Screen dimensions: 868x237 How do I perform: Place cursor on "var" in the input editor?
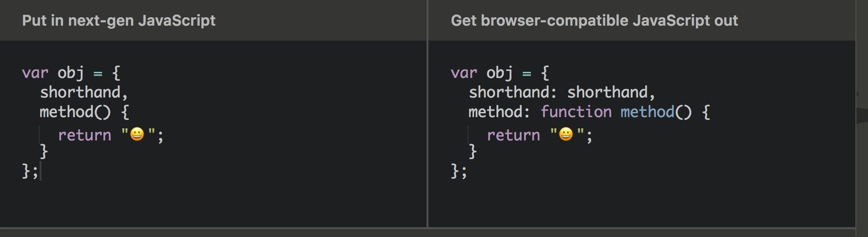click(35, 73)
